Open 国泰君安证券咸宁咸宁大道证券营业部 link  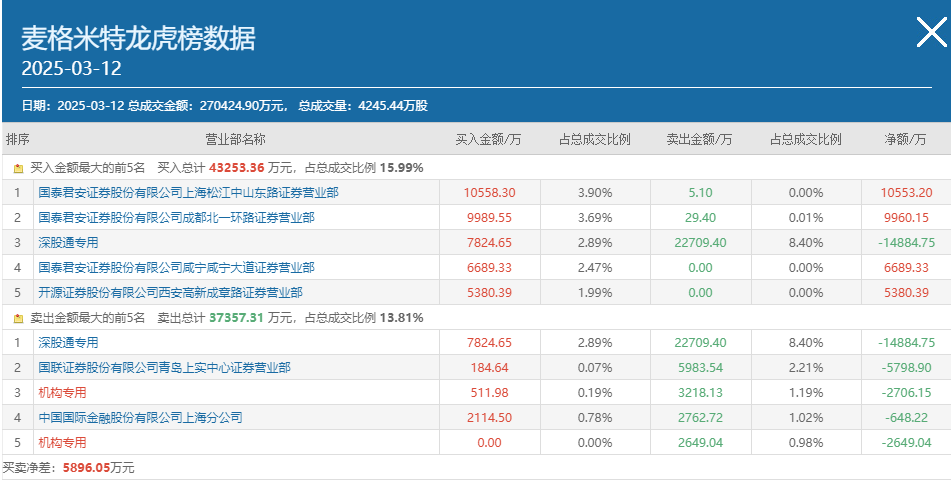click(176, 268)
